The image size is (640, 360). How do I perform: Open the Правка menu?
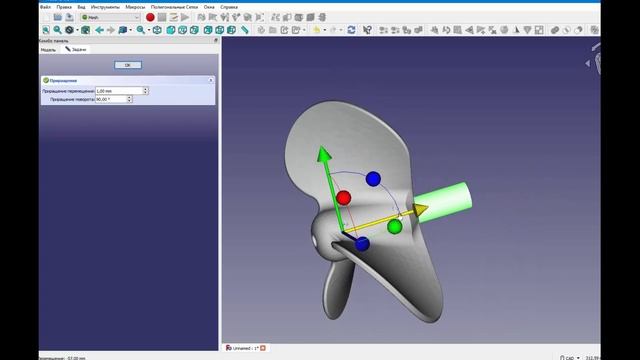[64, 7]
